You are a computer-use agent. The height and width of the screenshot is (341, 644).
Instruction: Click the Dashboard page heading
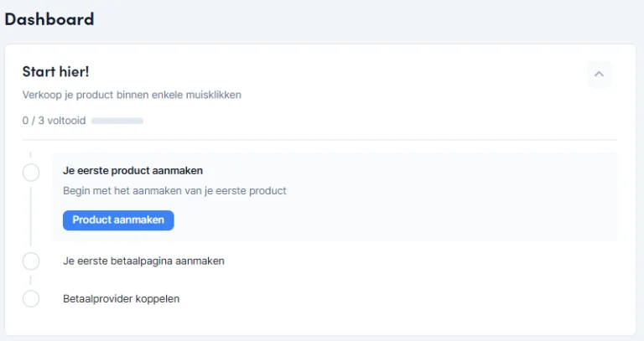[x=49, y=18]
